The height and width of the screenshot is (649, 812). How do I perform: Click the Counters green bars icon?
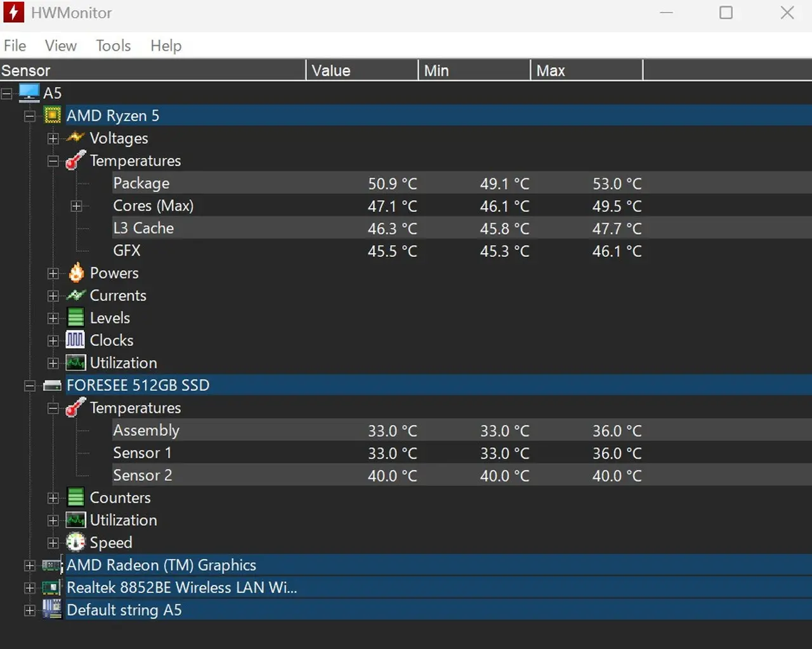point(75,497)
